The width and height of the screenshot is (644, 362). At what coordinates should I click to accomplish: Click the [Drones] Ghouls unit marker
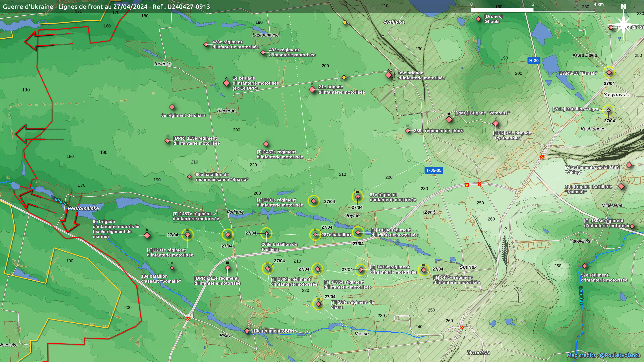(x=478, y=19)
